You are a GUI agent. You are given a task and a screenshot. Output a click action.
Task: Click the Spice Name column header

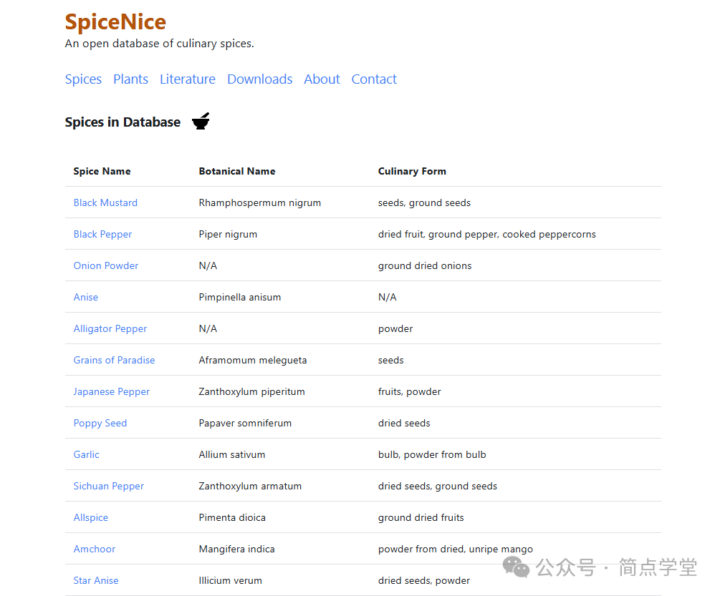pyautogui.click(x=102, y=171)
